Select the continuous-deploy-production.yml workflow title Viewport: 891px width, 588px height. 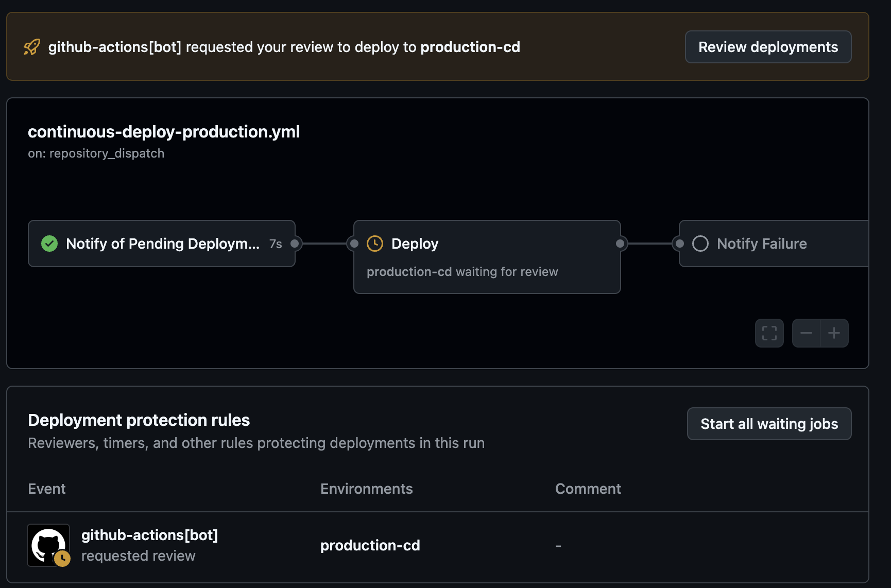click(x=164, y=132)
